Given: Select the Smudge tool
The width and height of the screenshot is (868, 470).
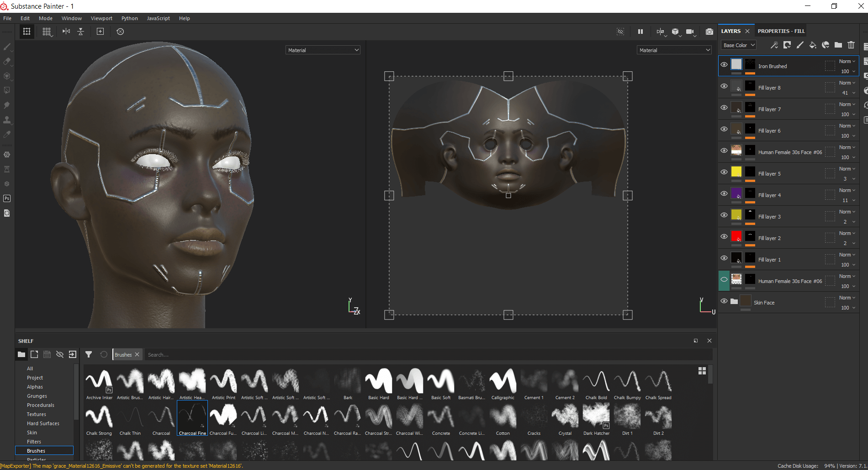Looking at the screenshot, I should [x=7, y=105].
